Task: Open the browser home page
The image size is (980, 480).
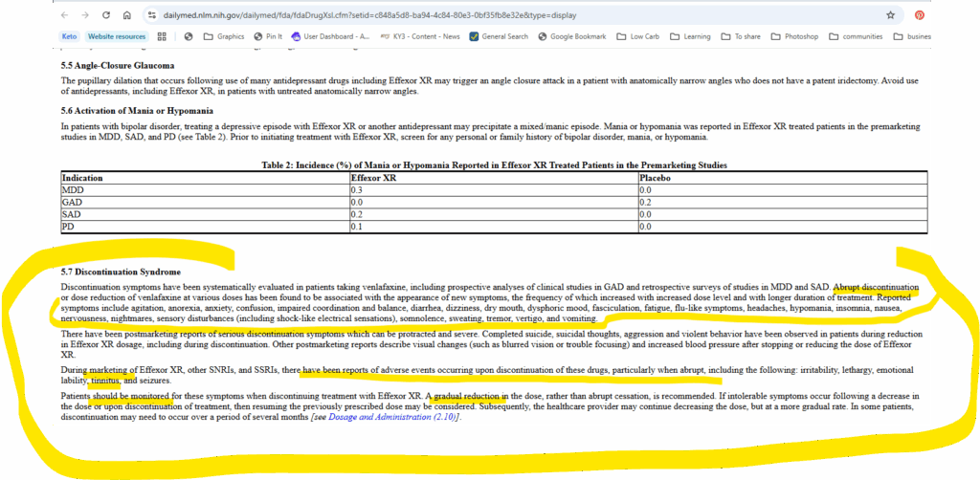Action: click(x=127, y=16)
